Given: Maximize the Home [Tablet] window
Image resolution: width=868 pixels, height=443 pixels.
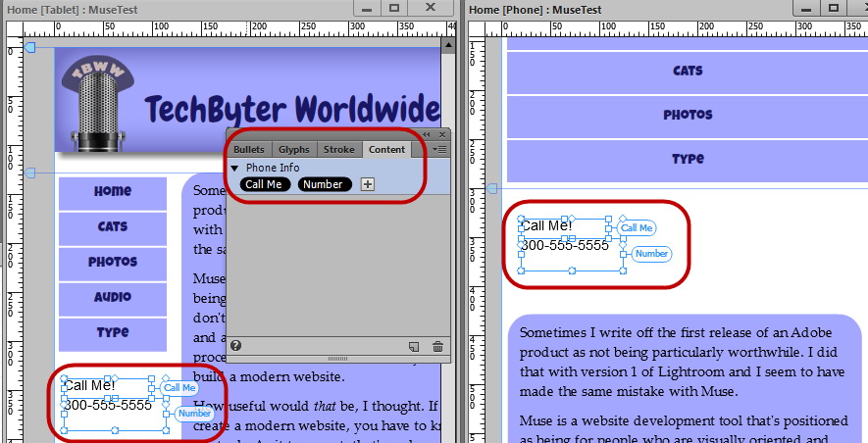Looking at the screenshot, I should pyautogui.click(x=394, y=8).
